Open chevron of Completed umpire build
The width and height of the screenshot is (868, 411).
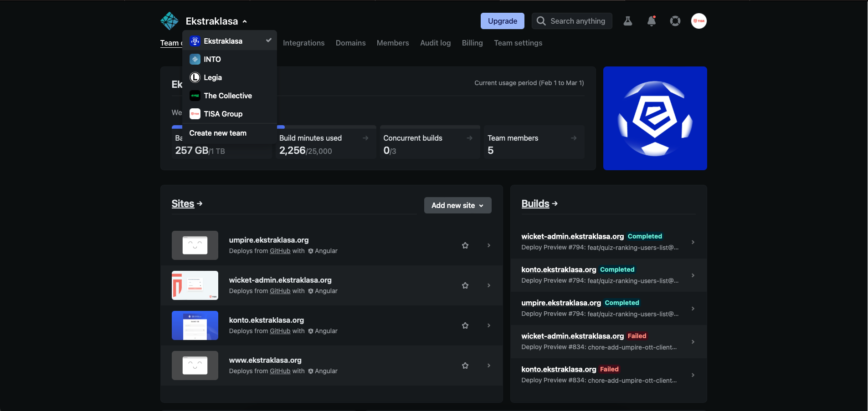click(693, 309)
